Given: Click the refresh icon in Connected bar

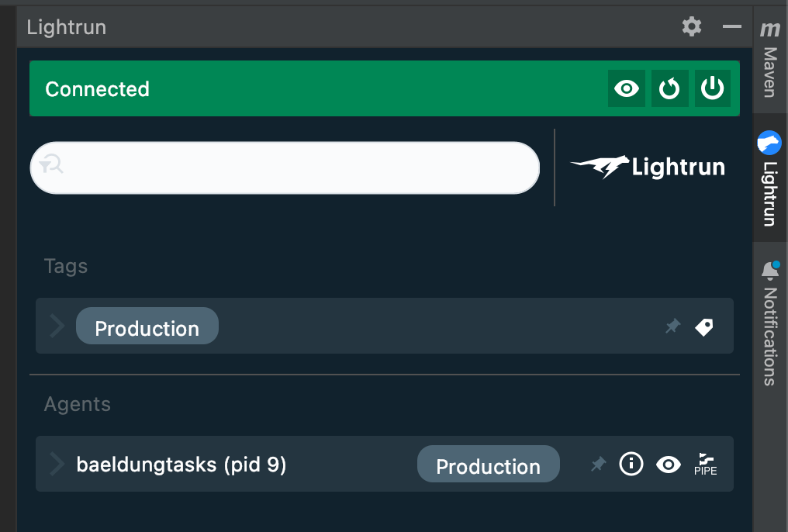Looking at the screenshot, I should coord(669,88).
